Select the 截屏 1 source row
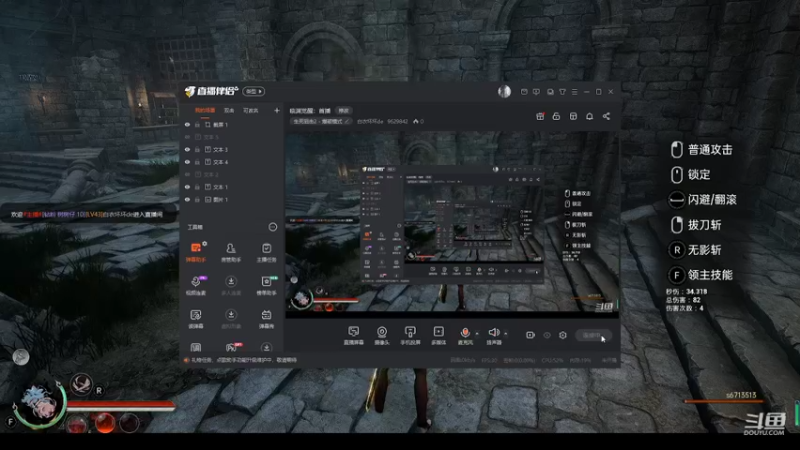Image resolution: width=800 pixels, height=450 pixels. (x=232, y=124)
